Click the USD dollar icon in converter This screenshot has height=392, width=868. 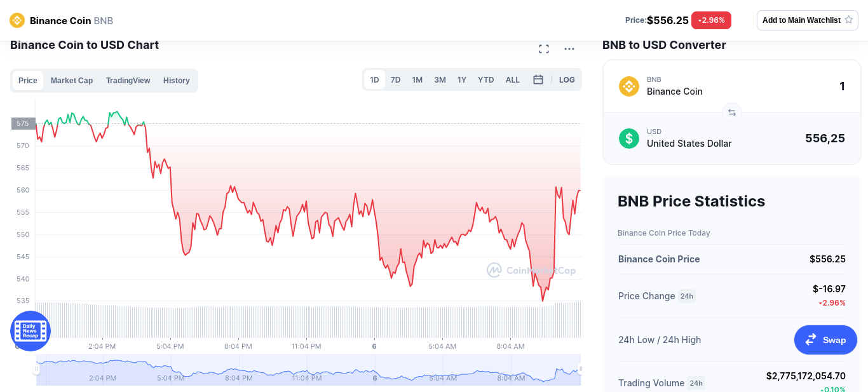click(629, 139)
